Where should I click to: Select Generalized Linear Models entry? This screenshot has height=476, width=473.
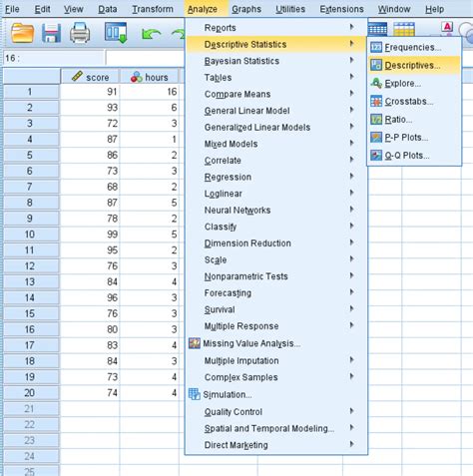pyautogui.click(x=276, y=127)
